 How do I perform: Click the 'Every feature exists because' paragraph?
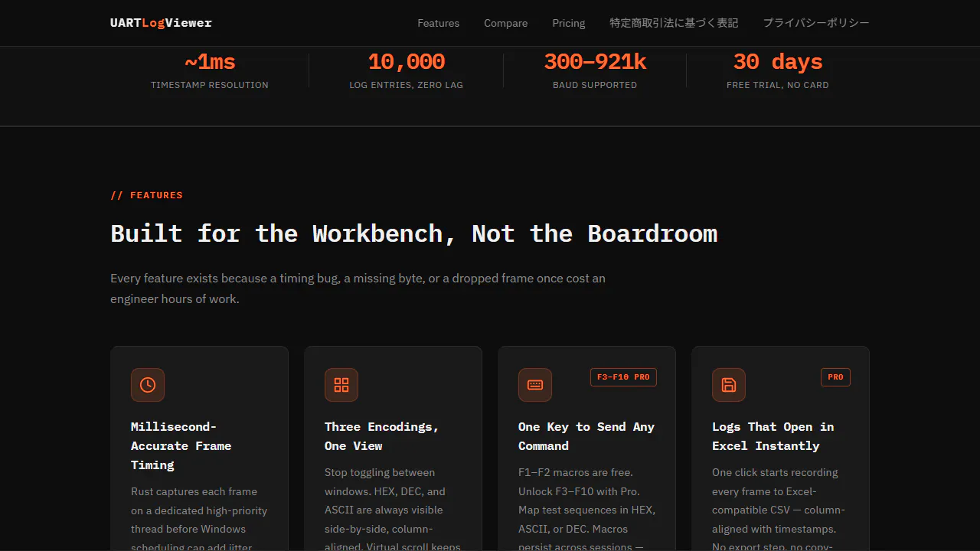358,289
